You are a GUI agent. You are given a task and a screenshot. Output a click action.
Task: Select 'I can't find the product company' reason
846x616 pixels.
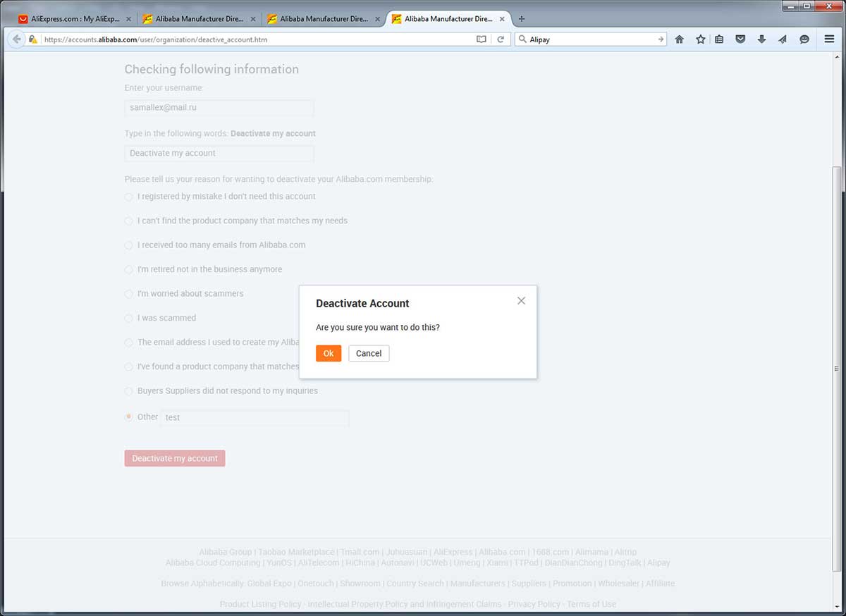click(128, 221)
